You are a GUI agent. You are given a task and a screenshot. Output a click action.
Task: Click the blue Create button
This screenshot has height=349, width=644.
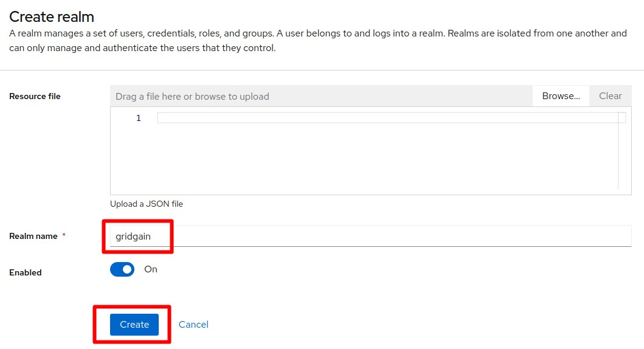[134, 324]
